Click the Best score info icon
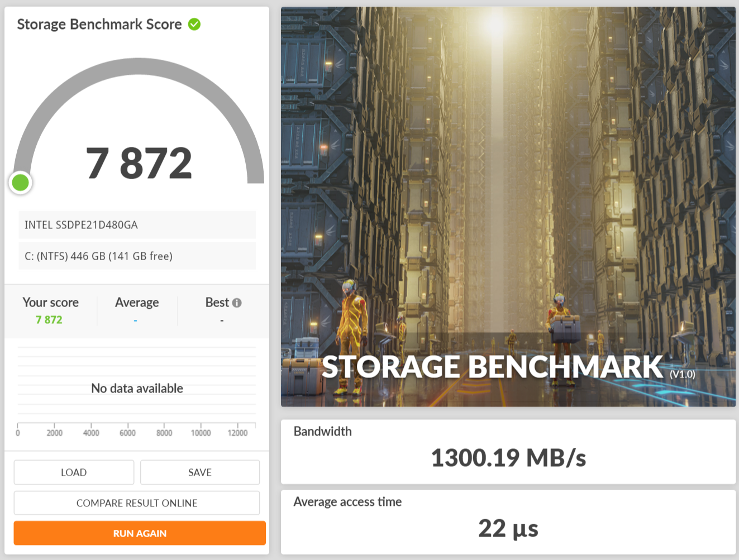Viewport: 739px width, 560px height. click(x=237, y=303)
